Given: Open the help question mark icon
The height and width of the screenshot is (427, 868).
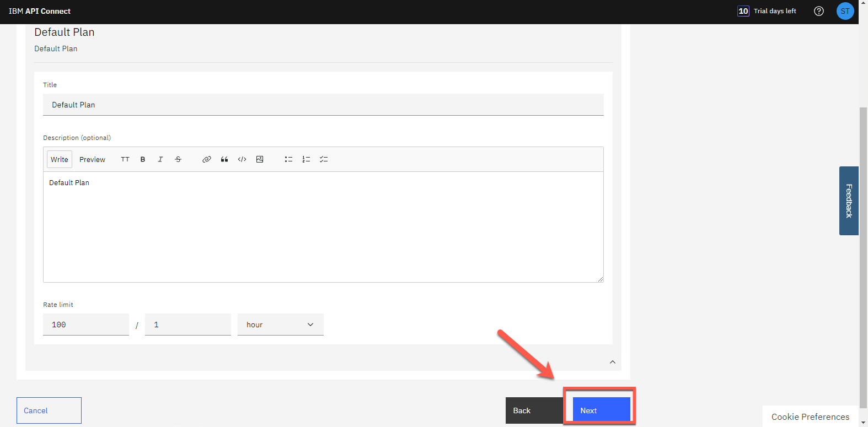Looking at the screenshot, I should pos(819,11).
